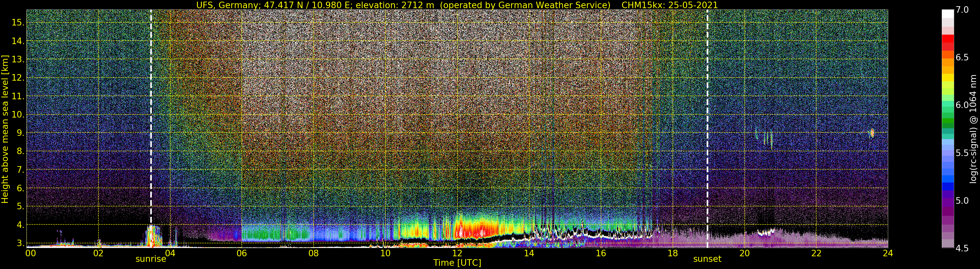Click the 'Time [UTC]' axis label
The width and height of the screenshot is (980, 269).
(x=457, y=263)
